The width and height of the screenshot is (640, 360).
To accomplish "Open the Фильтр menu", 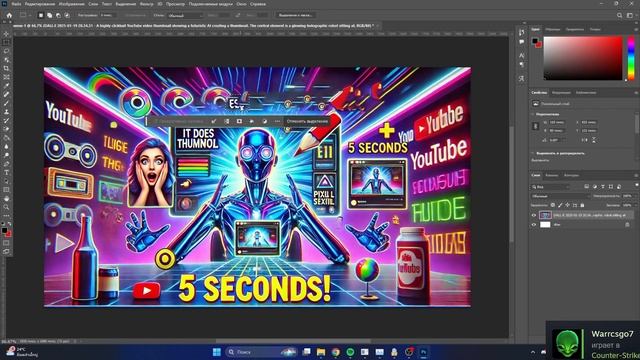I will pyautogui.click(x=147, y=4).
